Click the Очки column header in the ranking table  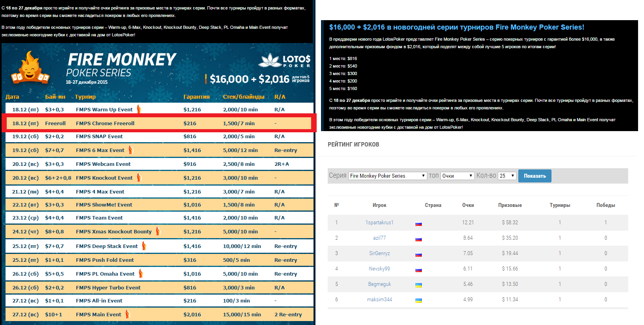468,205
